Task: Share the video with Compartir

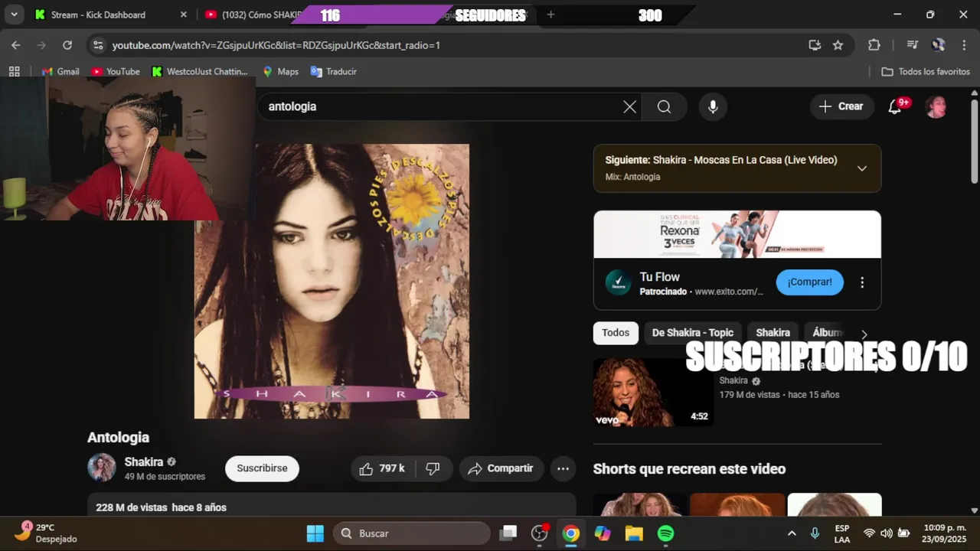Action: click(x=501, y=468)
